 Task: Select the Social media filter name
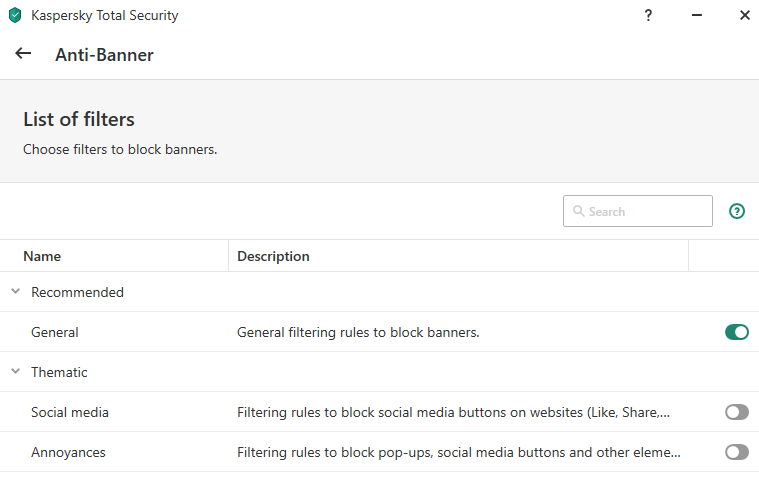click(70, 412)
